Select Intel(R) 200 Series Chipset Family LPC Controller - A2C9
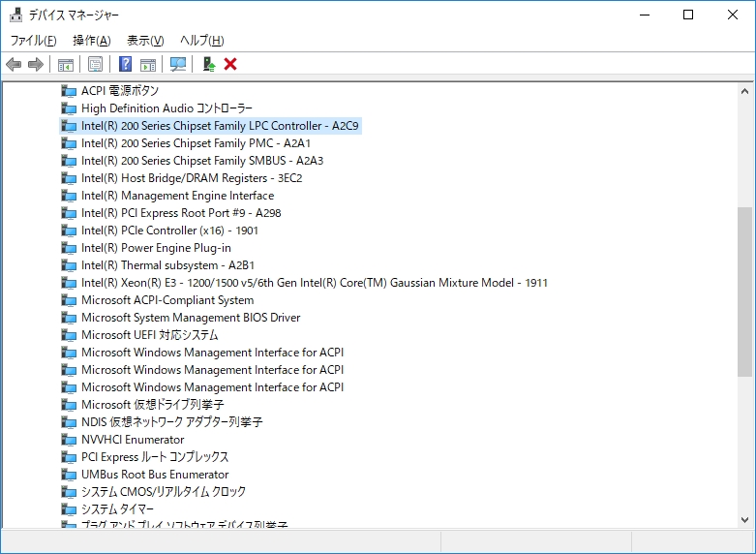Viewport: 756px width, 554px height. point(220,126)
